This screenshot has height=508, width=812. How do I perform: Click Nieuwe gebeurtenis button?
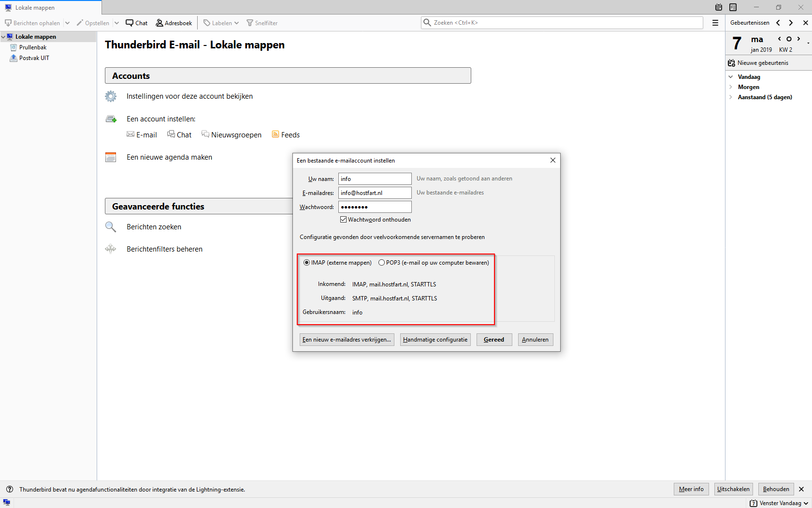point(758,63)
